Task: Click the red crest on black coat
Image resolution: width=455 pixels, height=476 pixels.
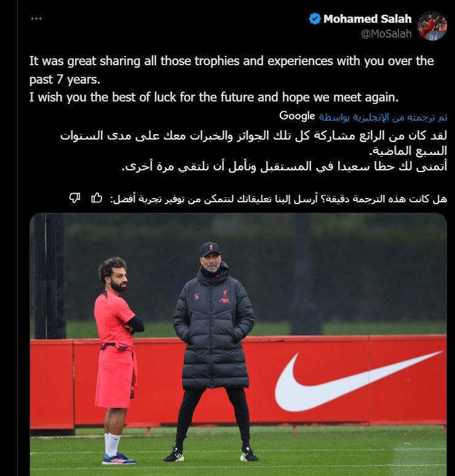Action: (225, 297)
